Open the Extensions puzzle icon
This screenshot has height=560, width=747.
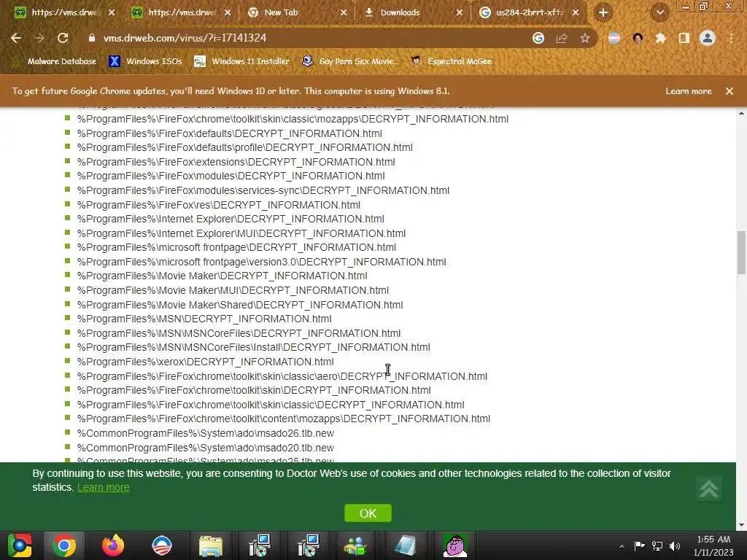[660, 38]
